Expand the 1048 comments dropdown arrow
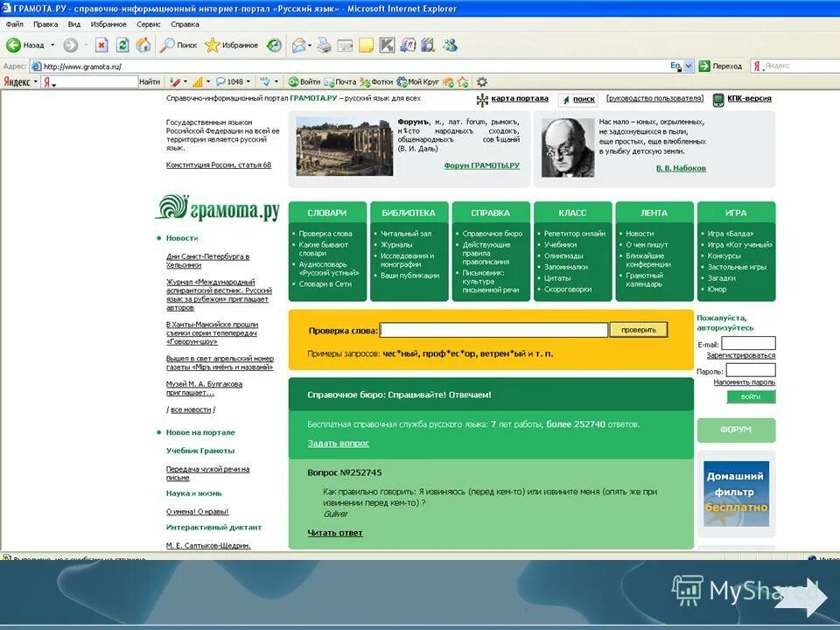840x630 pixels. coord(248,82)
